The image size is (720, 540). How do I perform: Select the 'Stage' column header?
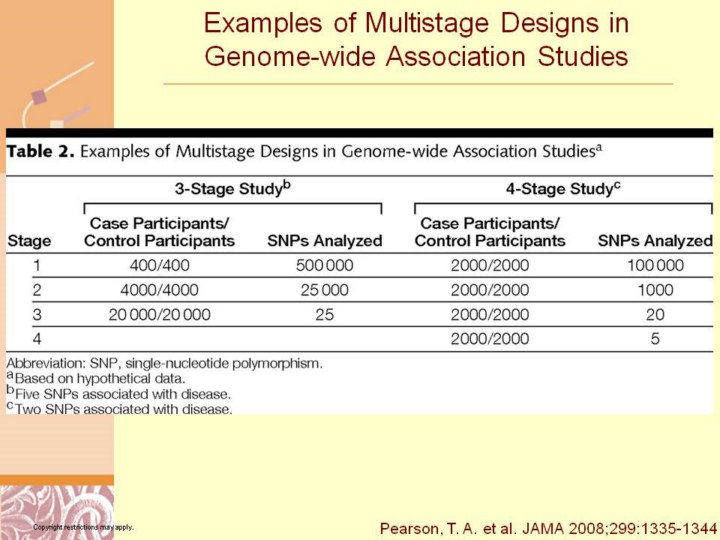tap(29, 241)
